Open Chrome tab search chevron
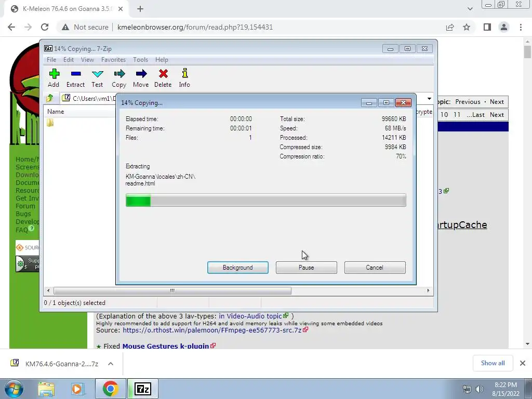Image resolution: width=532 pixels, height=399 pixels. [470, 9]
